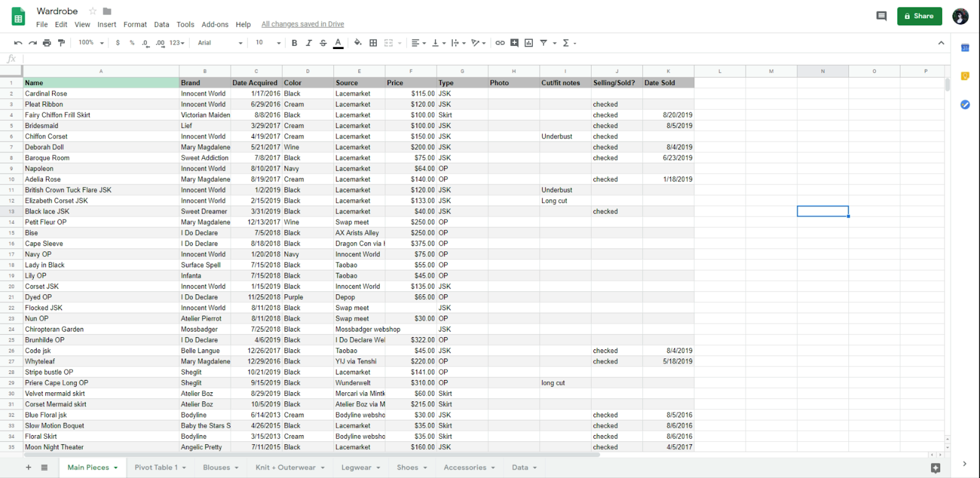Click the Insert link icon
This screenshot has width=980, height=478.
500,43
